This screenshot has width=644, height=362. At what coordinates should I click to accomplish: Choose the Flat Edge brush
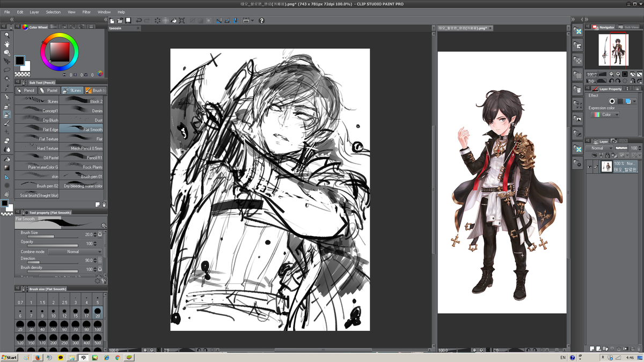point(36,129)
